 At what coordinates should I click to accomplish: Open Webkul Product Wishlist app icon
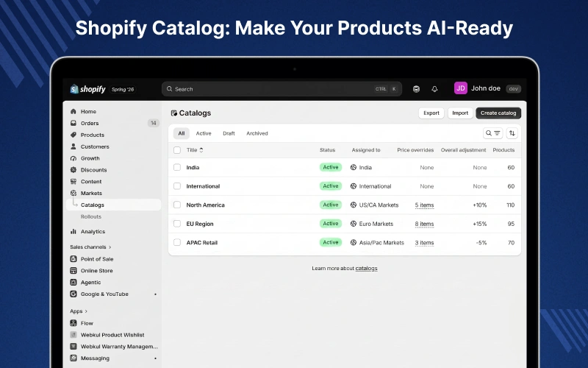(73, 335)
